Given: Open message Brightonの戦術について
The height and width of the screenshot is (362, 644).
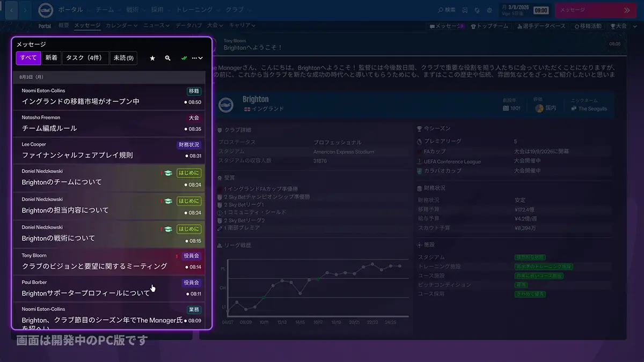Looking at the screenshot, I should (x=109, y=234).
